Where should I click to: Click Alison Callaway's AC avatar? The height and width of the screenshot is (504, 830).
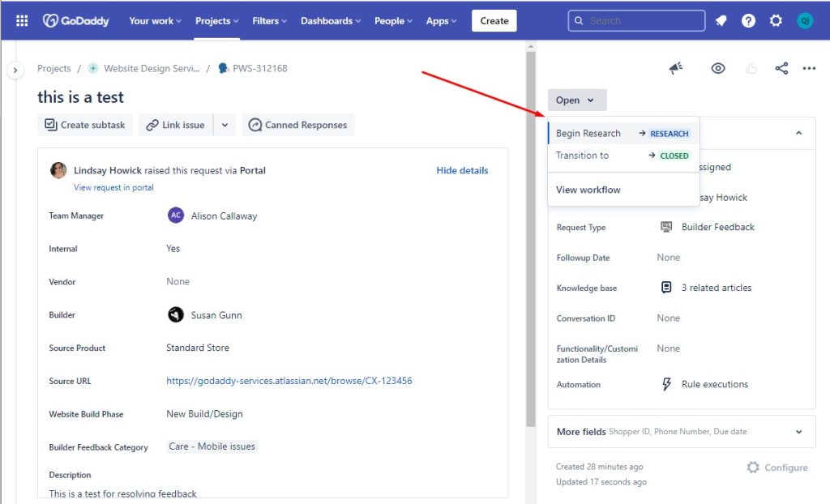(x=176, y=216)
